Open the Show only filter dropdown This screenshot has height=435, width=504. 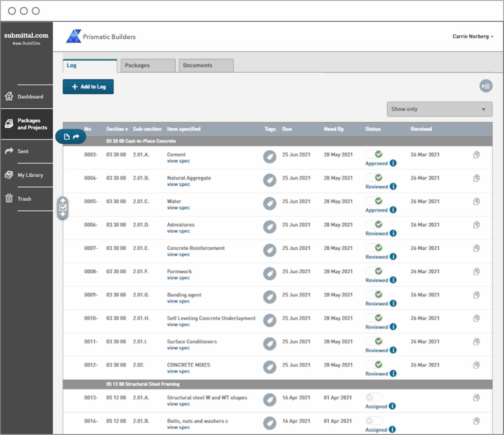click(x=440, y=109)
